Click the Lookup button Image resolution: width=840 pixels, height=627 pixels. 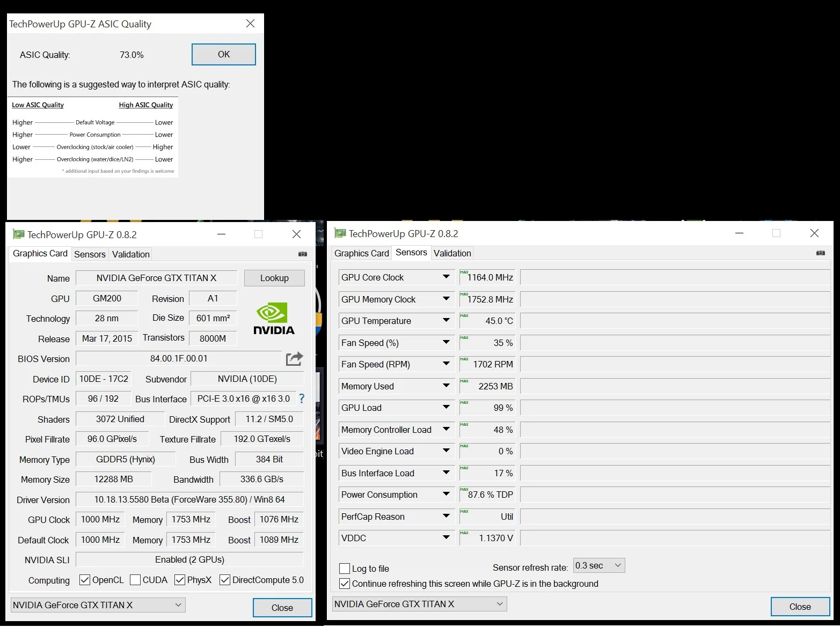pyautogui.click(x=274, y=278)
